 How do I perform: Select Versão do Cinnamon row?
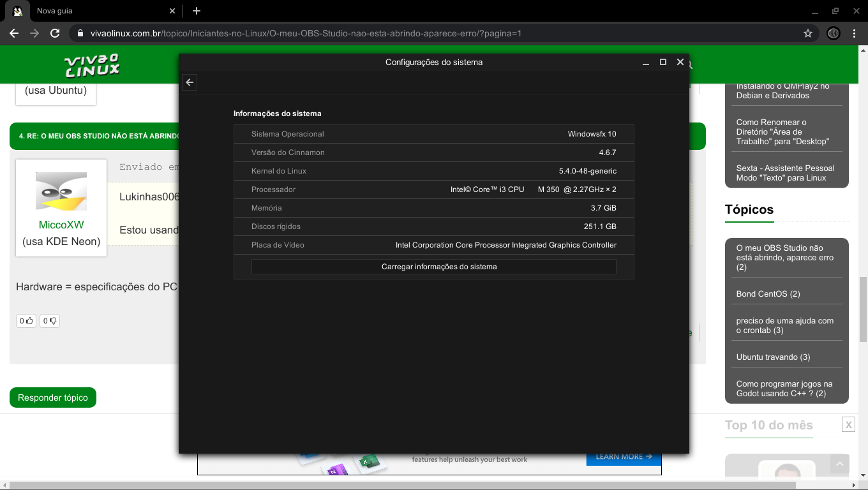coord(434,152)
